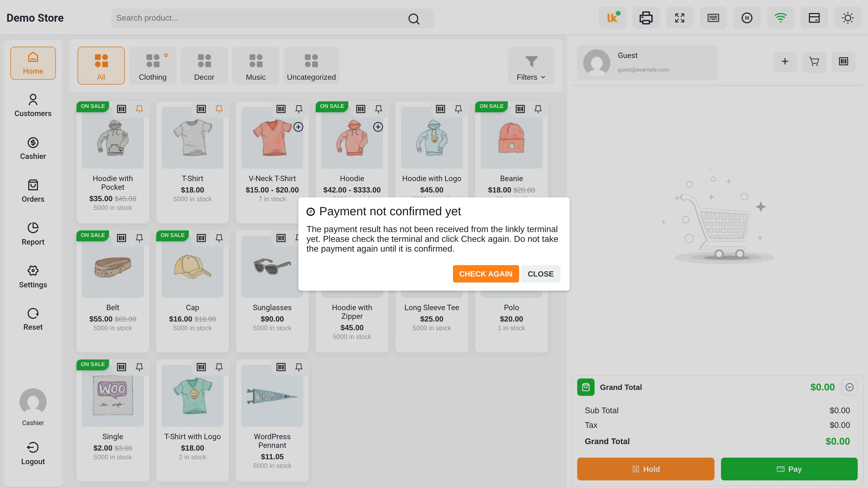Select the Uncategorized category tab
Image resolution: width=868 pixels, height=488 pixels.
(x=311, y=66)
